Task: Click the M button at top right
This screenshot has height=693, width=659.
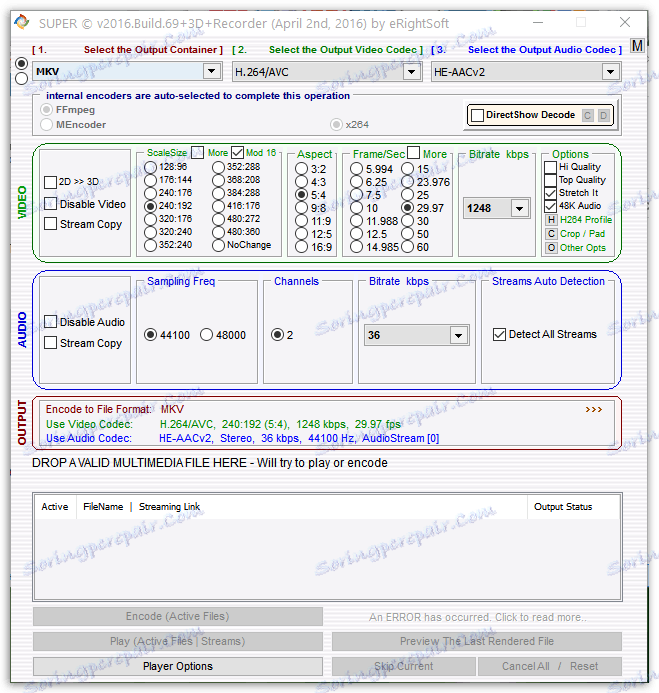Action: (637, 46)
